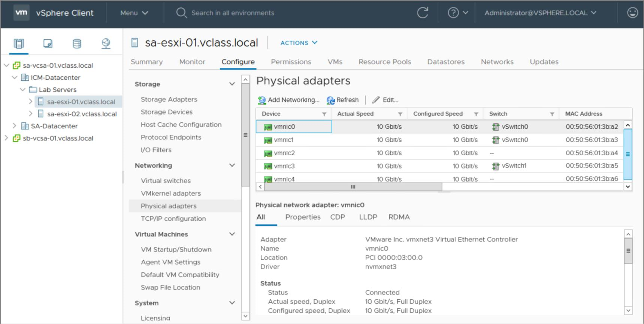644x324 pixels.
Task: Switch to the Summary tab
Action: (146, 62)
